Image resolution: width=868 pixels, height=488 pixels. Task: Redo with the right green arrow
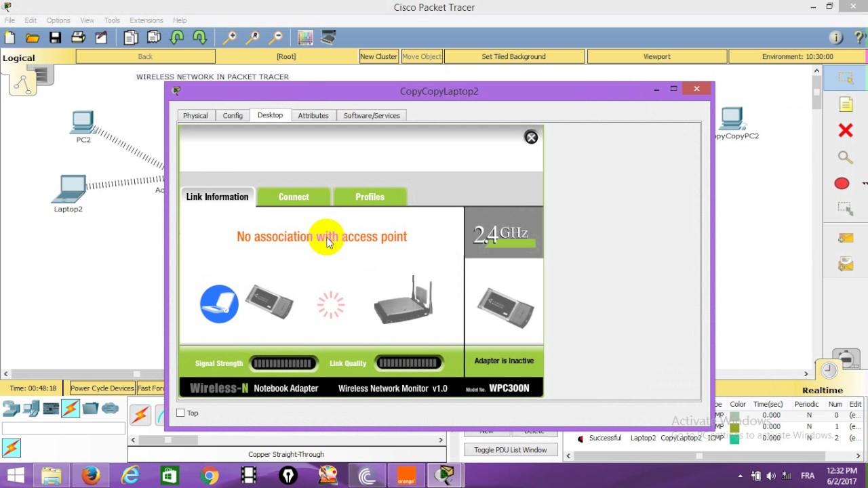[x=200, y=38]
